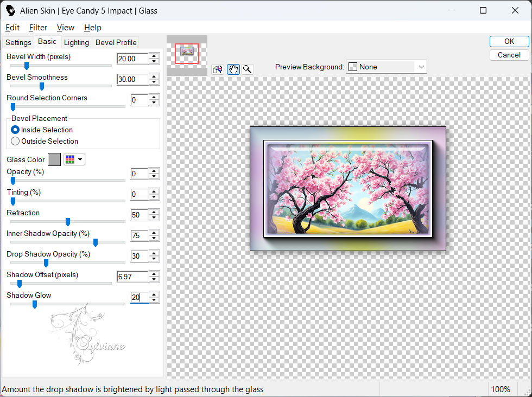Click the Glass Color gray swatch
The height and width of the screenshot is (397, 532).
point(54,159)
